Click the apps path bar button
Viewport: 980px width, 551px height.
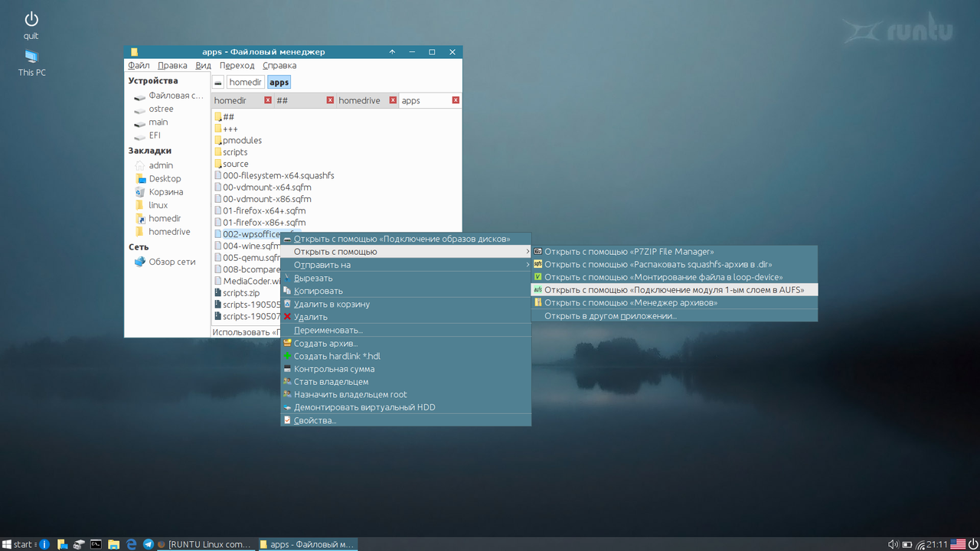[279, 82]
